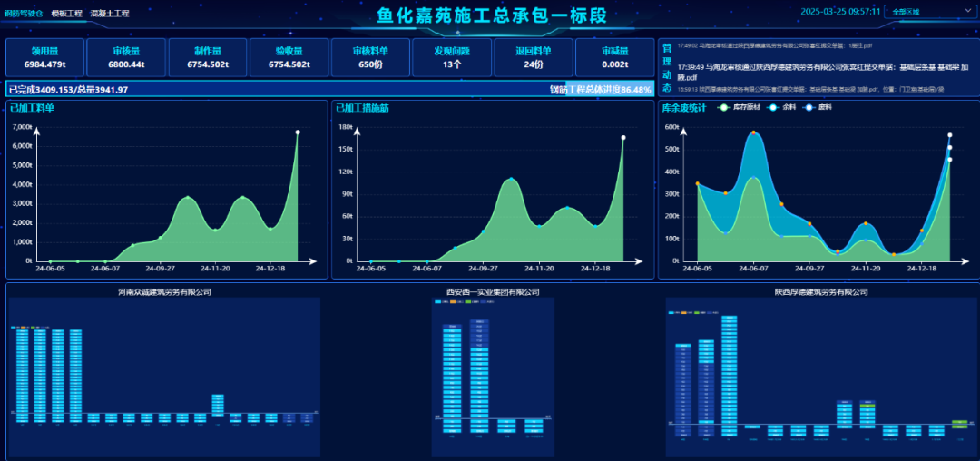Click the 2025-03-25 09:57:11 timestamp
This screenshot has width=980, height=461.
(x=840, y=11)
